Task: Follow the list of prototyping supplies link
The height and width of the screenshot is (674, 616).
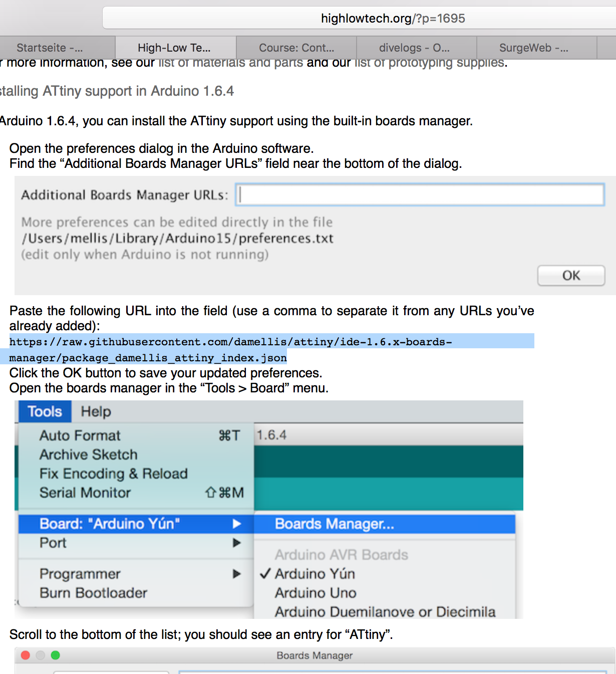Action: click(x=429, y=63)
